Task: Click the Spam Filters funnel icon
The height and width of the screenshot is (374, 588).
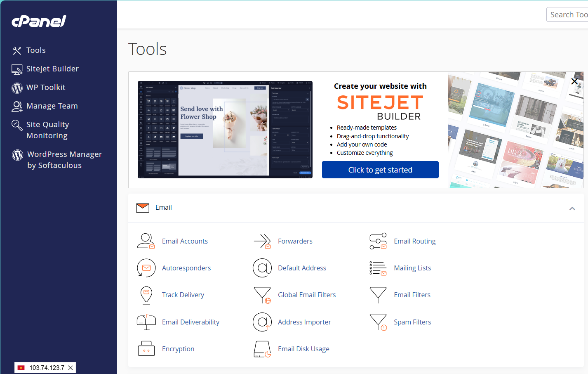Action: (378, 322)
